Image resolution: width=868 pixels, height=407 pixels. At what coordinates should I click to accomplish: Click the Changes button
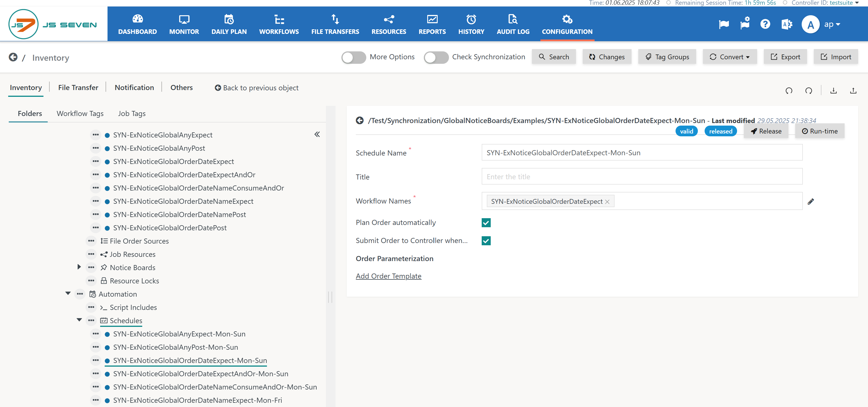pos(606,57)
